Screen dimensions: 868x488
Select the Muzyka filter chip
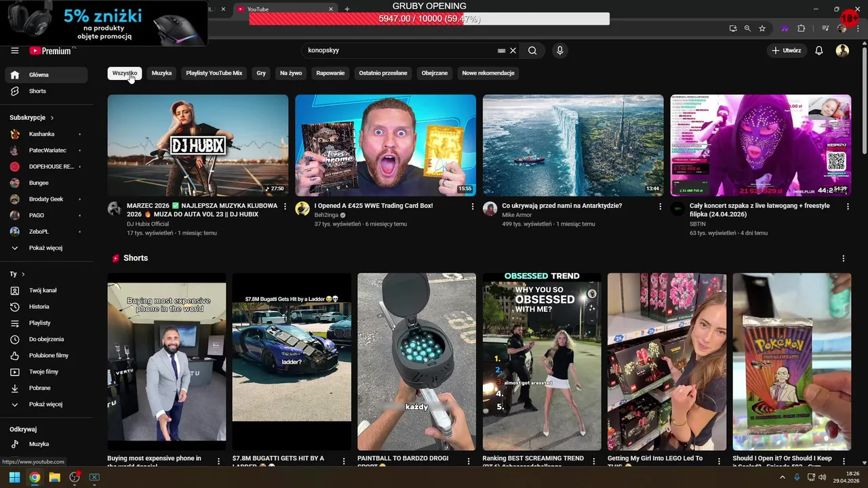[x=161, y=73]
